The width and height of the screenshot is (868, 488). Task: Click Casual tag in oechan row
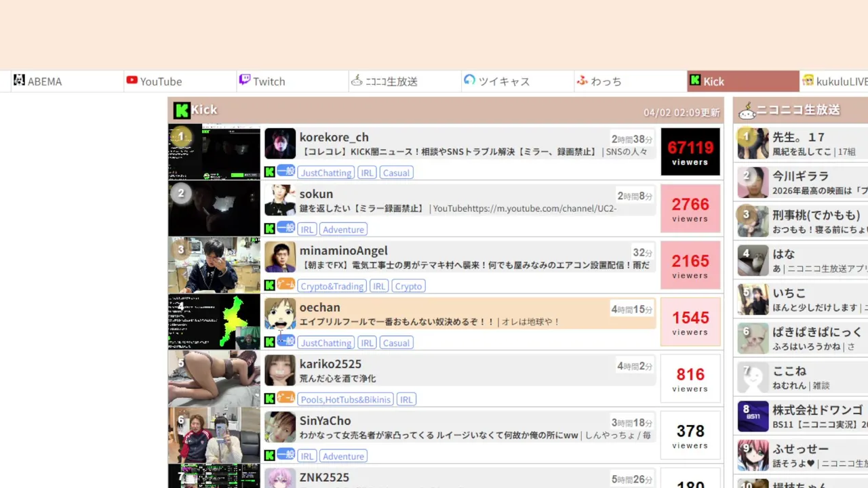pos(396,343)
